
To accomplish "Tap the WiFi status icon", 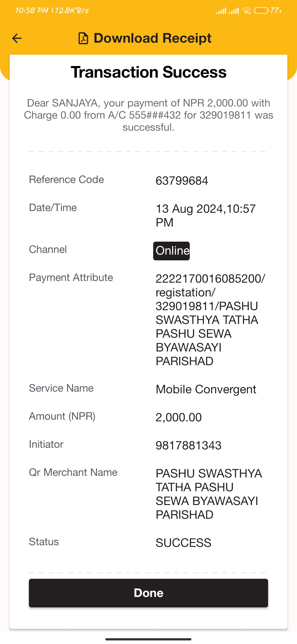I will click(246, 11).
